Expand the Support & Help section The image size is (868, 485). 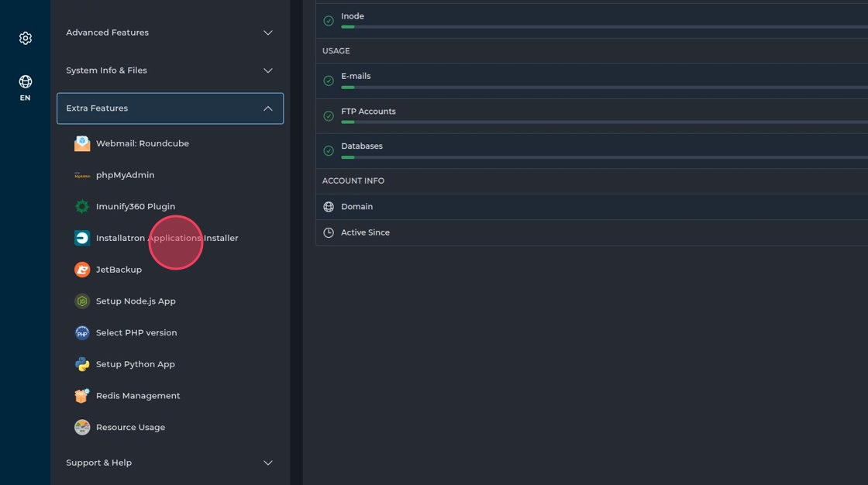pyautogui.click(x=170, y=463)
